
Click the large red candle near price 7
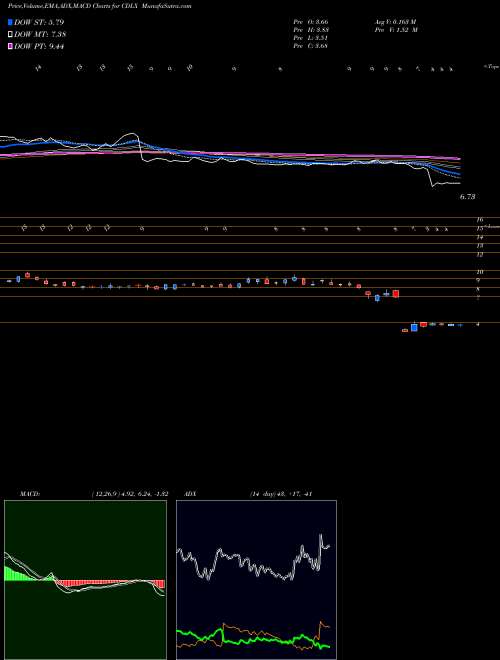tap(396, 294)
